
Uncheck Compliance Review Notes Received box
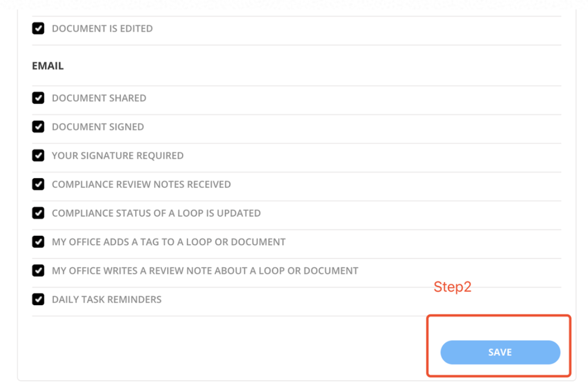pos(38,184)
